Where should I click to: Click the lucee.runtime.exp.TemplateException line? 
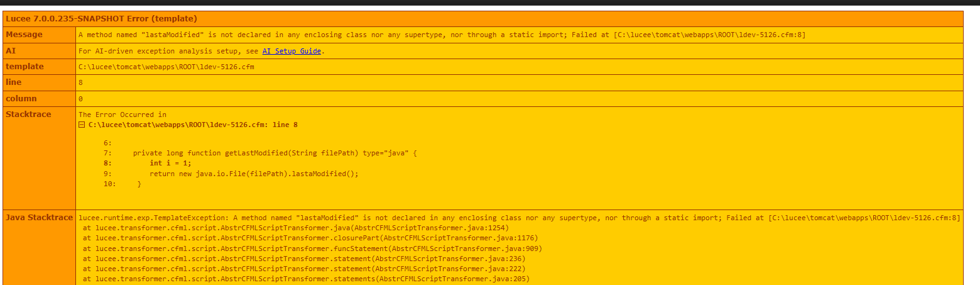(x=519, y=218)
